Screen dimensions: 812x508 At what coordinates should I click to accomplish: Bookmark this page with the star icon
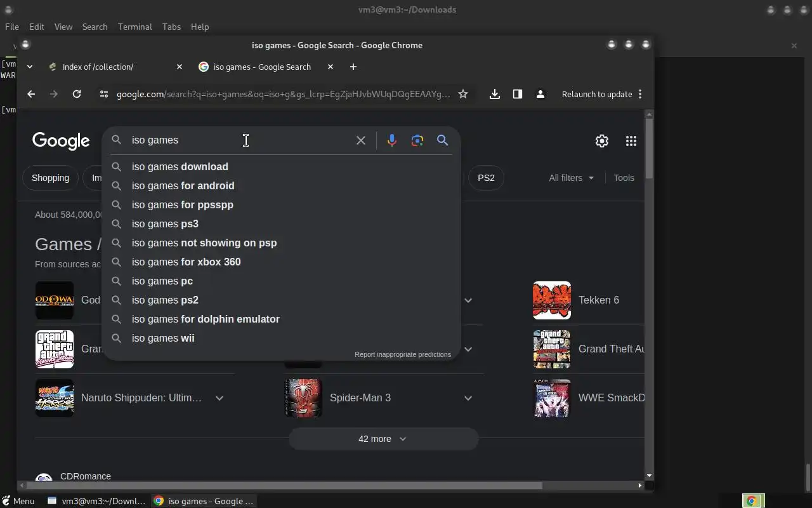coord(463,94)
